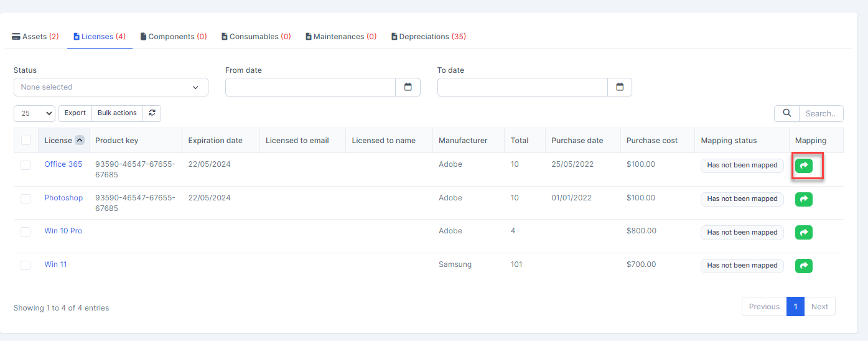Viewport: 868px width, 341px height.
Task: Click the From date input field
Action: pyautogui.click(x=310, y=87)
